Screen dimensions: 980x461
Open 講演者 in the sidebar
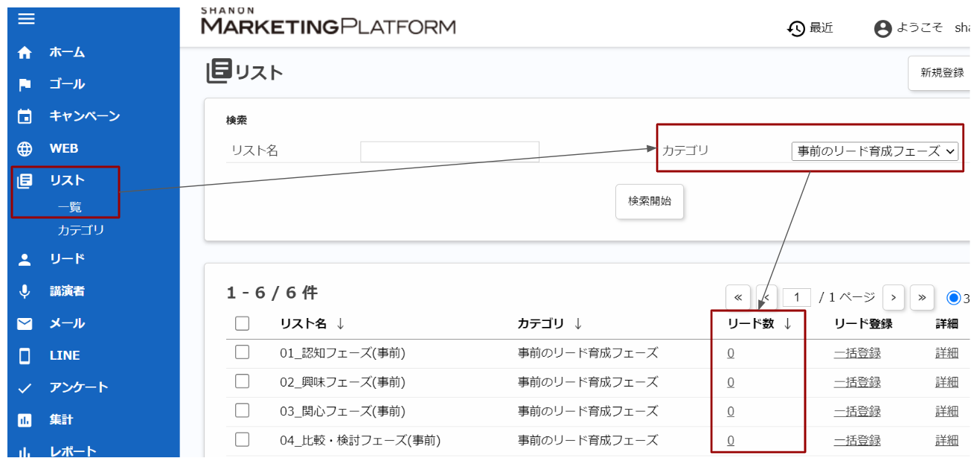(67, 291)
